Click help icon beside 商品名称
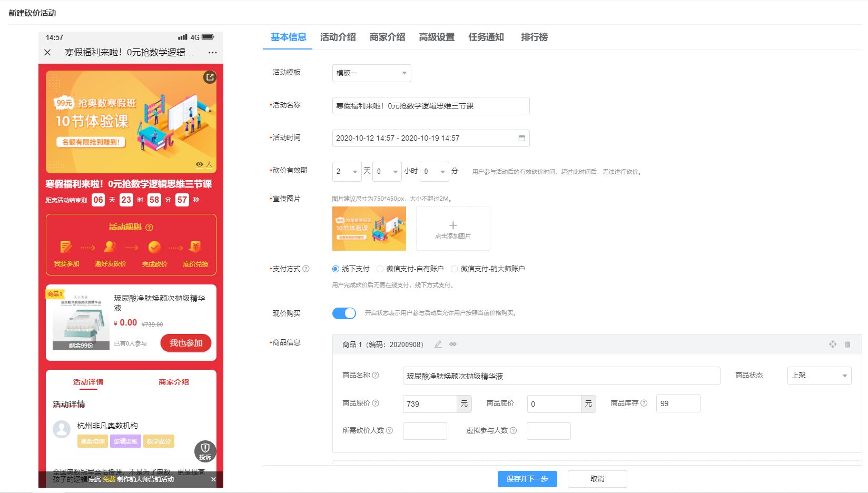The width and height of the screenshot is (868, 493). (376, 376)
